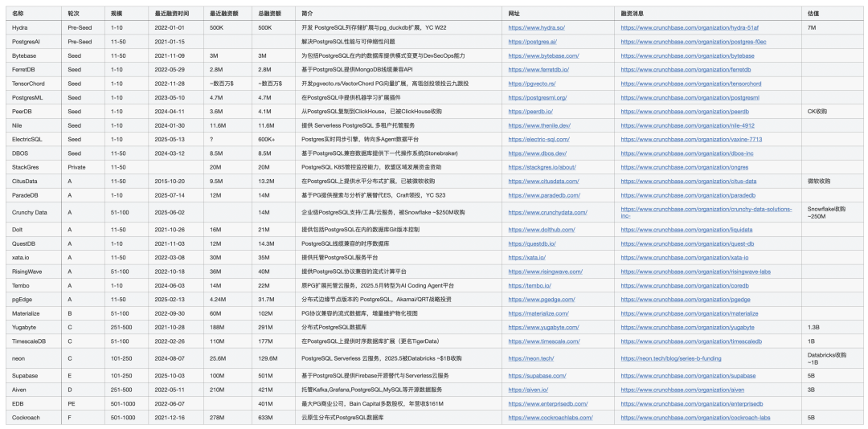
Task: Open the Hydra Crunchbase link
Action: (690, 27)
